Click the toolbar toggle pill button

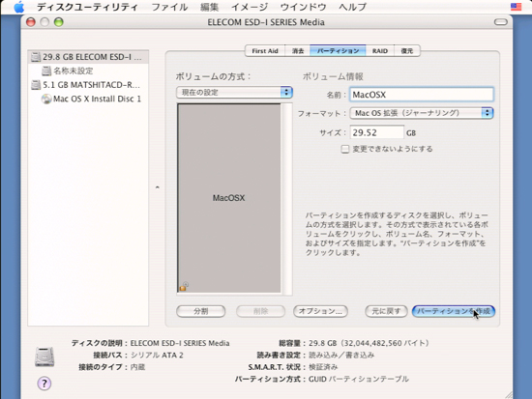point(501,22)
